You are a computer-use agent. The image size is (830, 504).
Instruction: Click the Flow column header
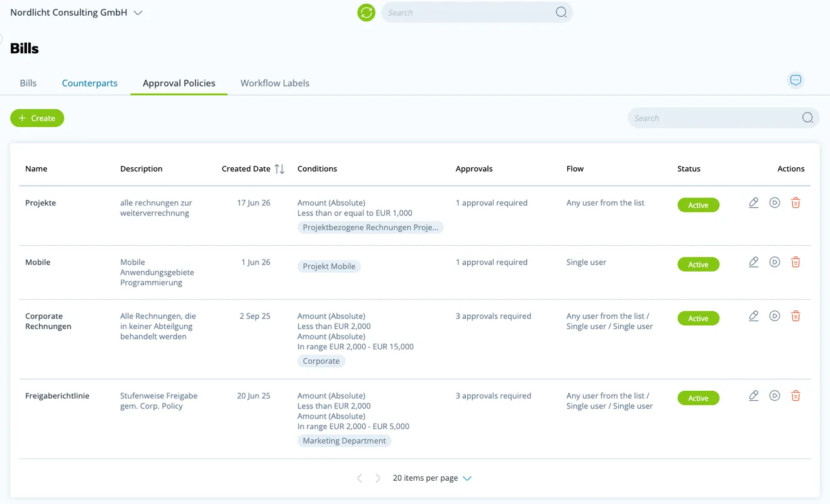[x=575, y=168]
